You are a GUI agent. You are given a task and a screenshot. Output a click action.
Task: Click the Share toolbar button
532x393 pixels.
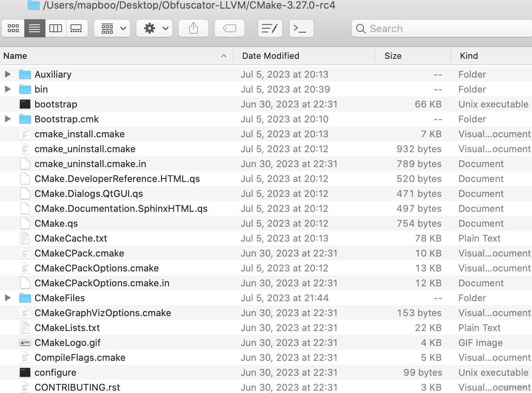click(x=194, y=28)
